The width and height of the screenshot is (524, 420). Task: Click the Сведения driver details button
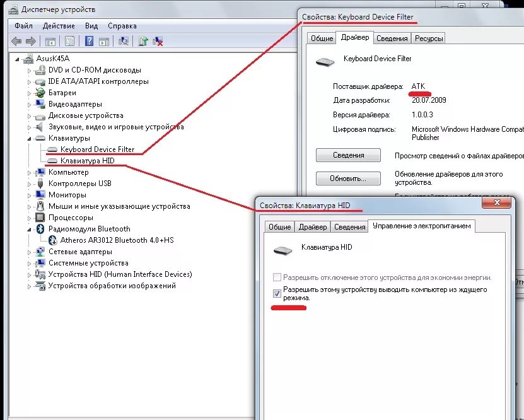(348, 155)
